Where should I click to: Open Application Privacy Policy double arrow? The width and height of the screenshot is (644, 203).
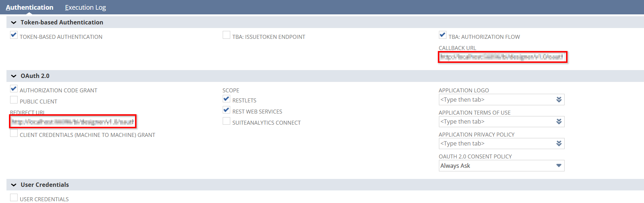tap(559, 143)
